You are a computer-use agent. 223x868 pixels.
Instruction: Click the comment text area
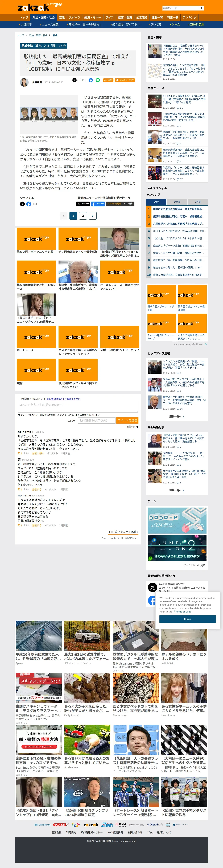[78, 407]
